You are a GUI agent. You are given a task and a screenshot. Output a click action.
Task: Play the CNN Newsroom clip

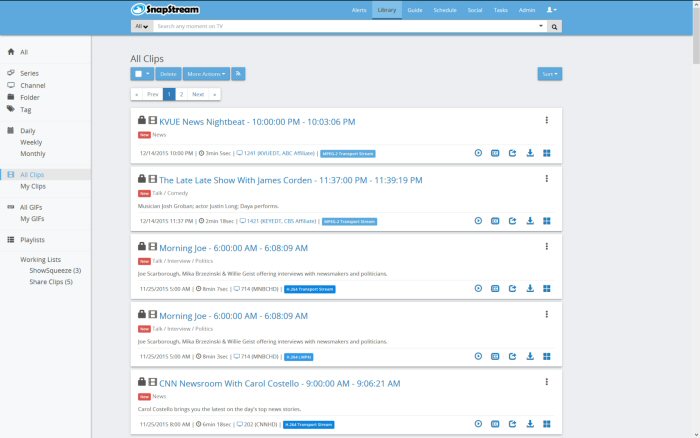click(478, 424)
